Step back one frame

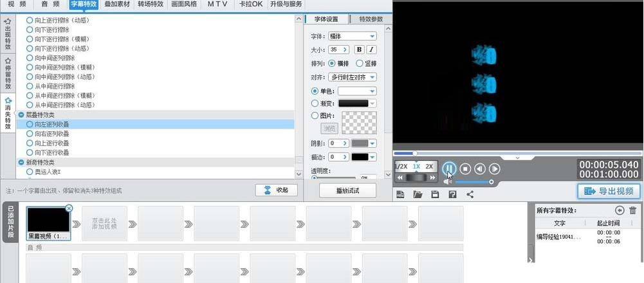point(480,169)
